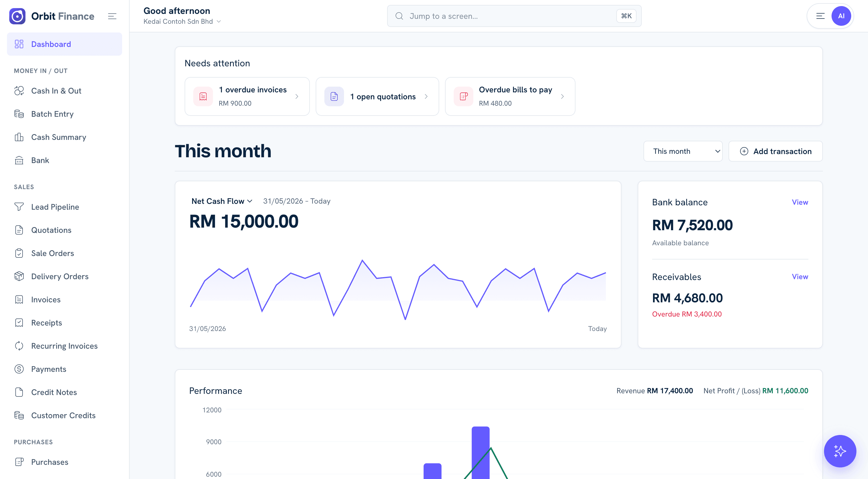The image size is (868, 479).
Task: Open Dashboard menu item
Action: pyautogui.click(x=64, y=44)
